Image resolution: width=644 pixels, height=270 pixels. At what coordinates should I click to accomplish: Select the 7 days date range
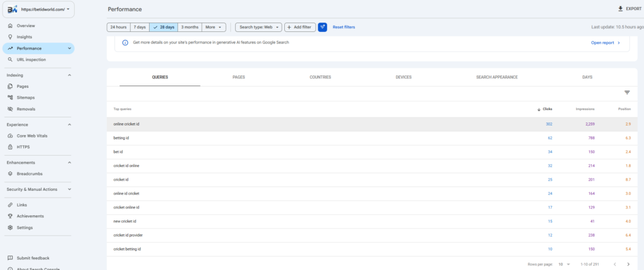(140, 27)
